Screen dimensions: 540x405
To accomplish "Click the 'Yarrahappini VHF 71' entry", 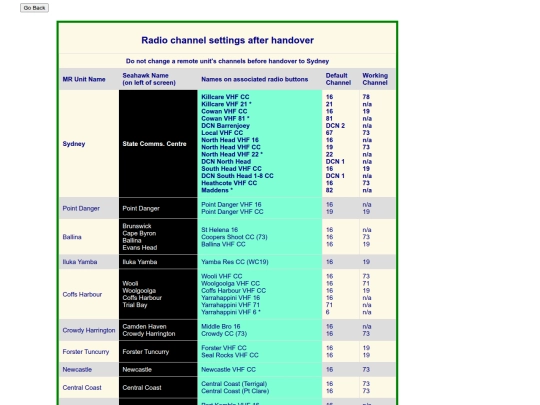I will click(x=230, y=305).
